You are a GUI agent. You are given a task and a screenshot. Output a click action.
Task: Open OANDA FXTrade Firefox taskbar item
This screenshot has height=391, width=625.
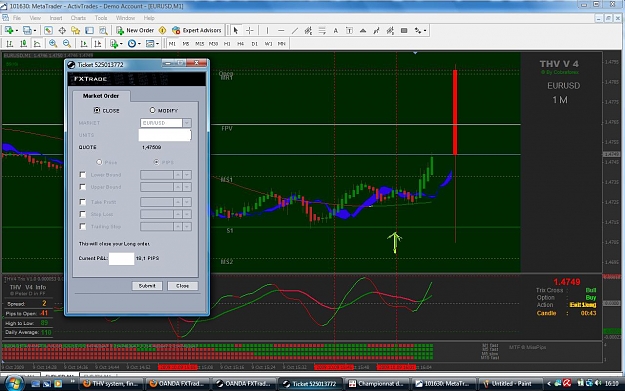point(176,383)
